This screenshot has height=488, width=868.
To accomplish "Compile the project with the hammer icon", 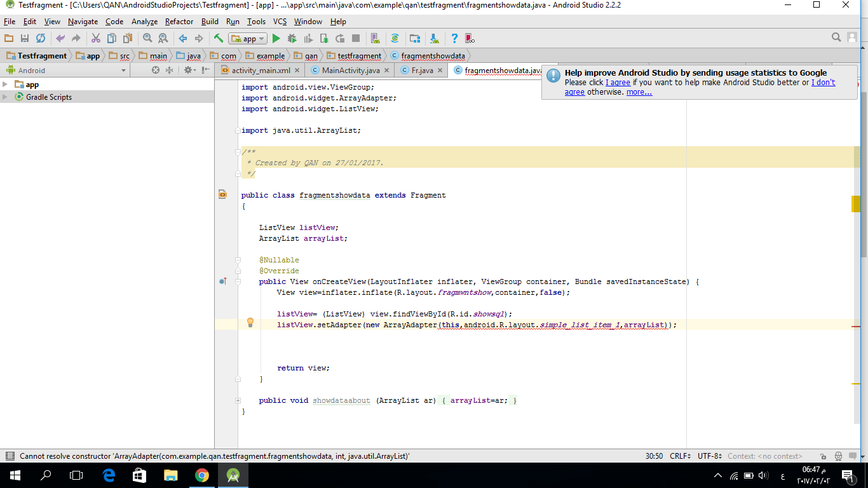I will (220, 38).
